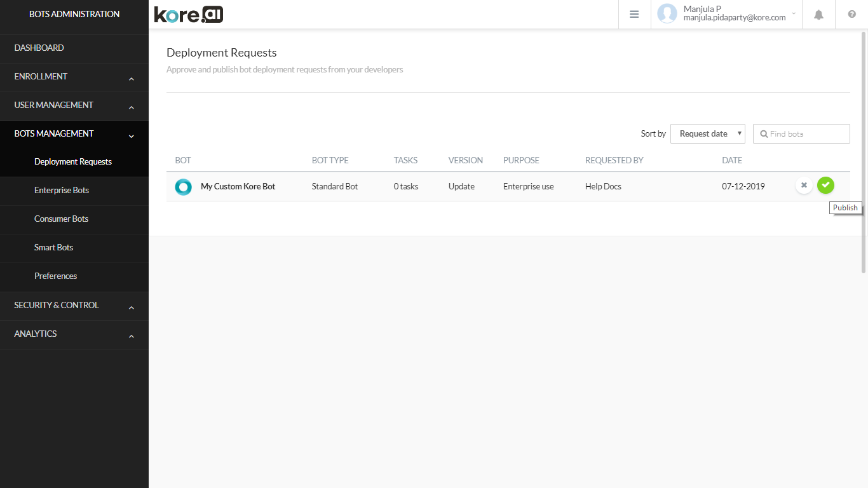Open the notifications bell icon
This screenshot has height=488, width=868.
818,15
